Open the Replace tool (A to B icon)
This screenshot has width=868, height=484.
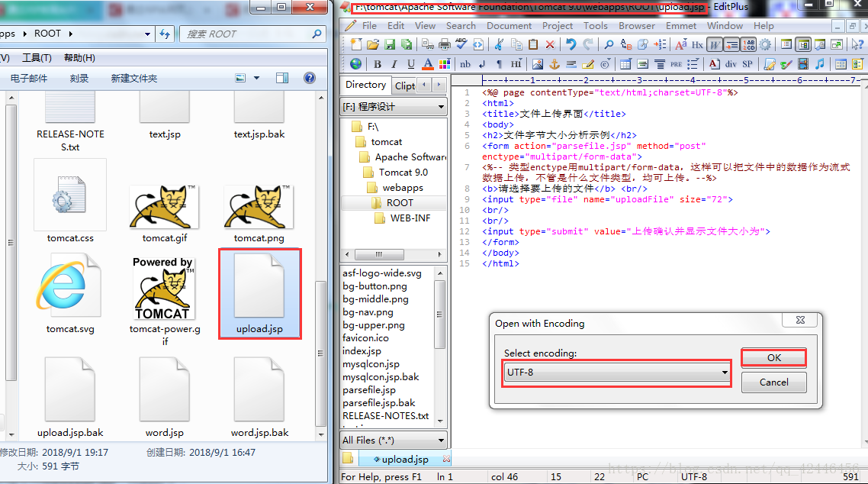(626, 44)
